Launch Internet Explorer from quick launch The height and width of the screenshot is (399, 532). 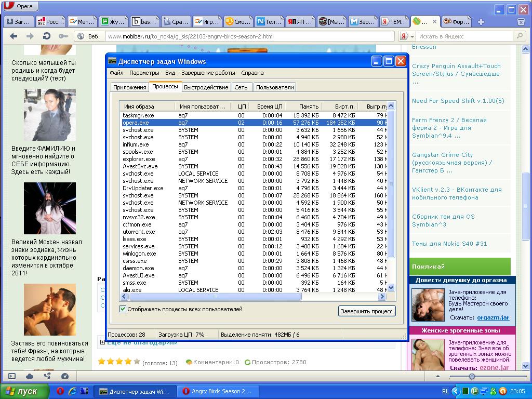(x=72, y=391)
